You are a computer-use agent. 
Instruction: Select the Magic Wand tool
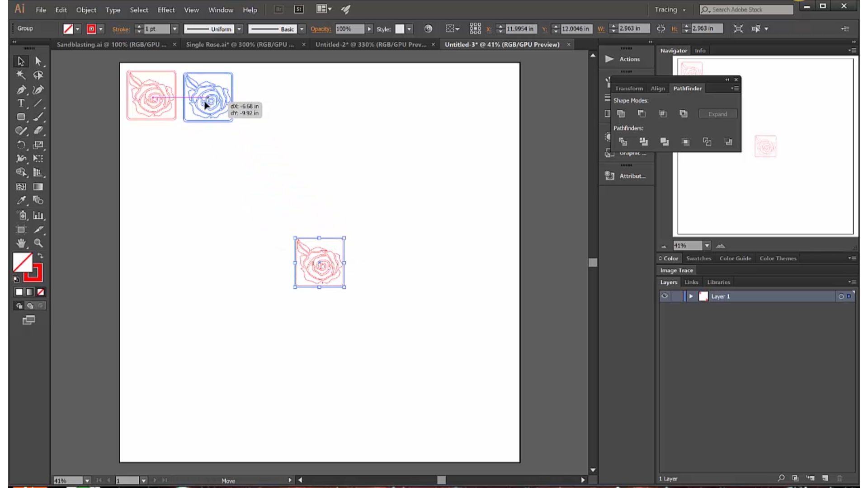click(21, 75)
